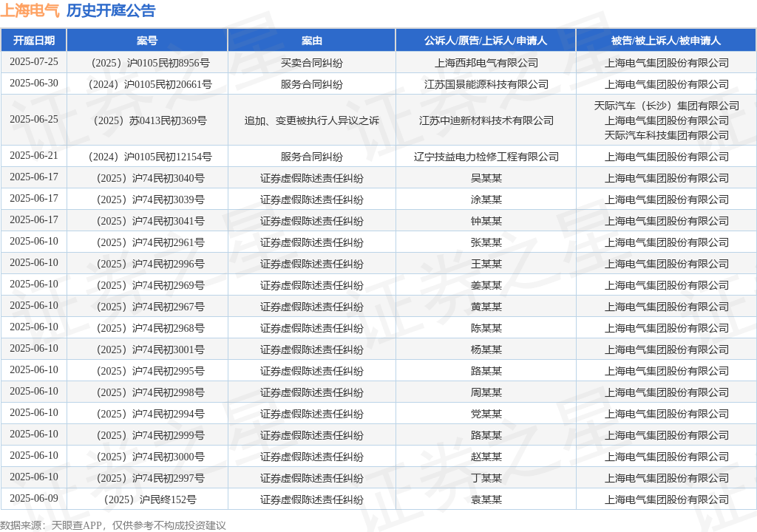Click plaintiff 丁某某

486,478
